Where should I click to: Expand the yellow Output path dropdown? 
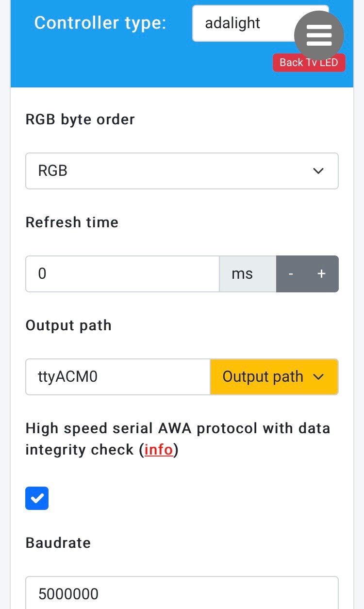click(x=274, y=377)
